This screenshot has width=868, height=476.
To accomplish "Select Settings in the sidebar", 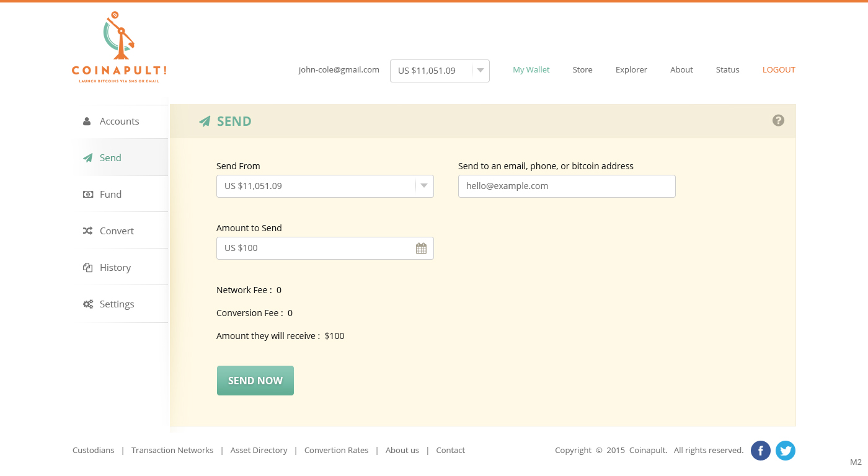I will pyautogui.click(x=120, y=304).
